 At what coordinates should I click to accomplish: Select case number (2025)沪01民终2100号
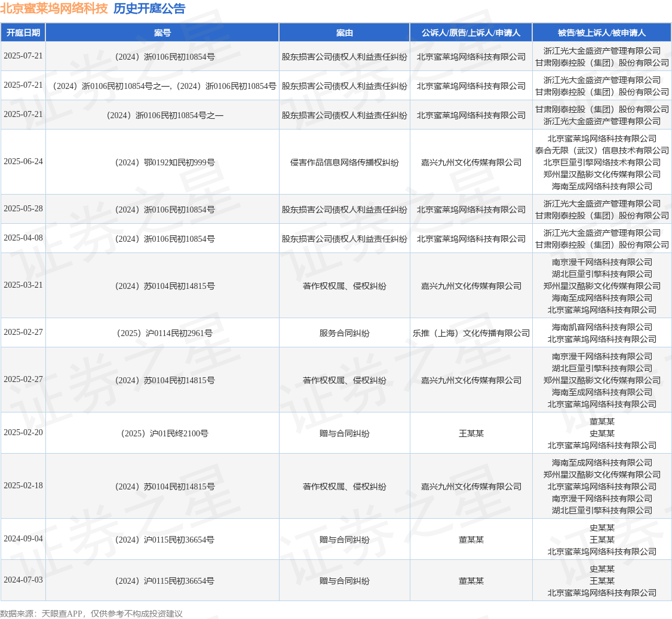pos(165,433)
